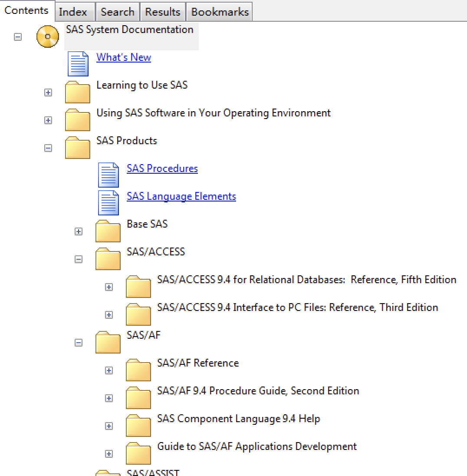Image resolution: width=467 pixels, height=476 pixels.
Task: Click the SAS/ACCESS folder icon
Action: click(x=108, y=259)
